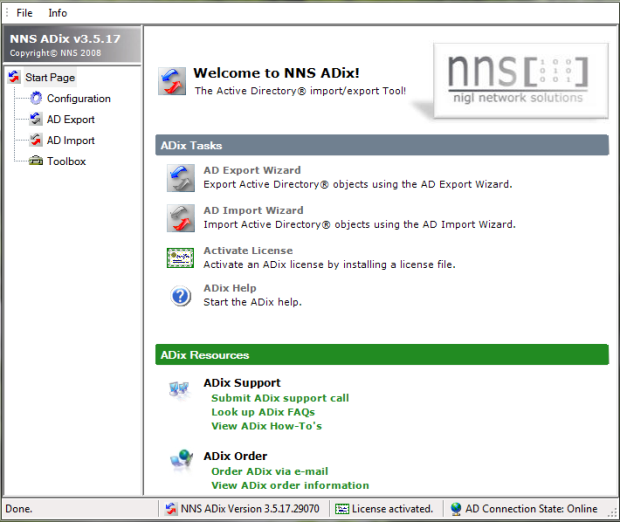Click the NNS ADix Version 3.5.17.29070 text
The image size is (620, 522).
pos(250,509)
